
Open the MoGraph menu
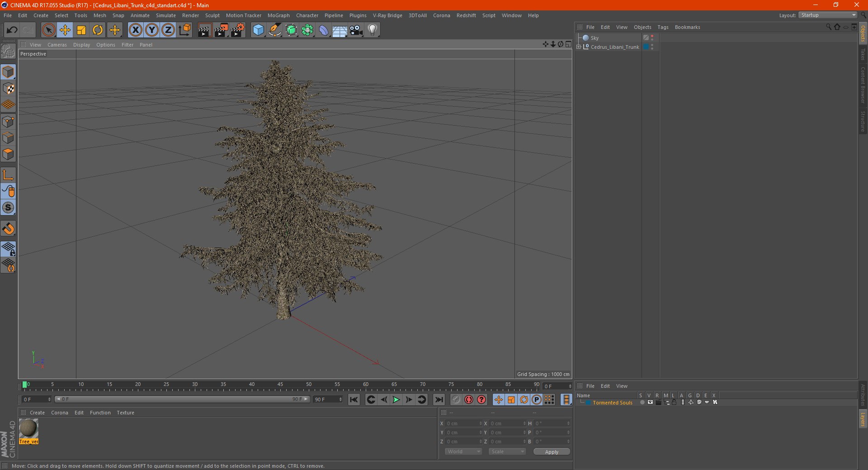(x=278, y=15)
